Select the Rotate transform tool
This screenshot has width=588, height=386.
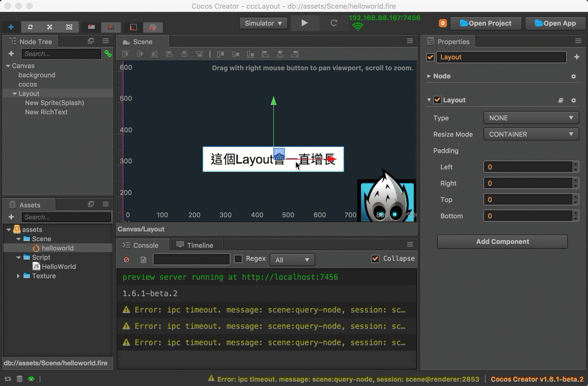pyautogui.click(x=30, y=27)
